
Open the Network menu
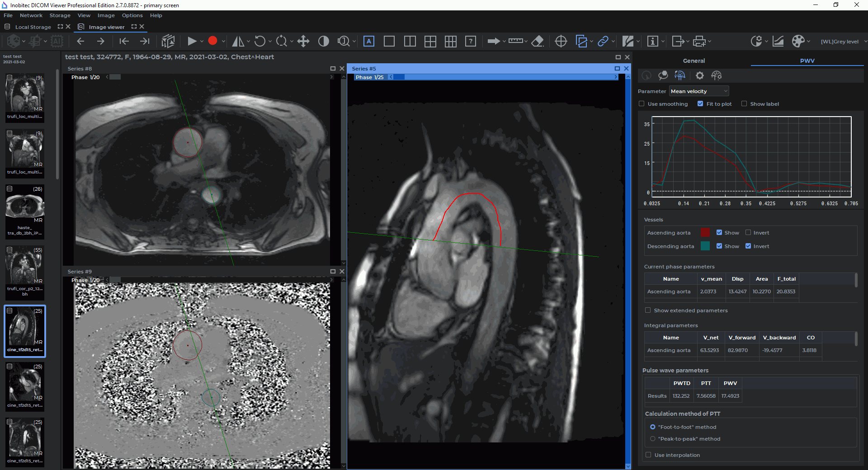pos(31,15)
